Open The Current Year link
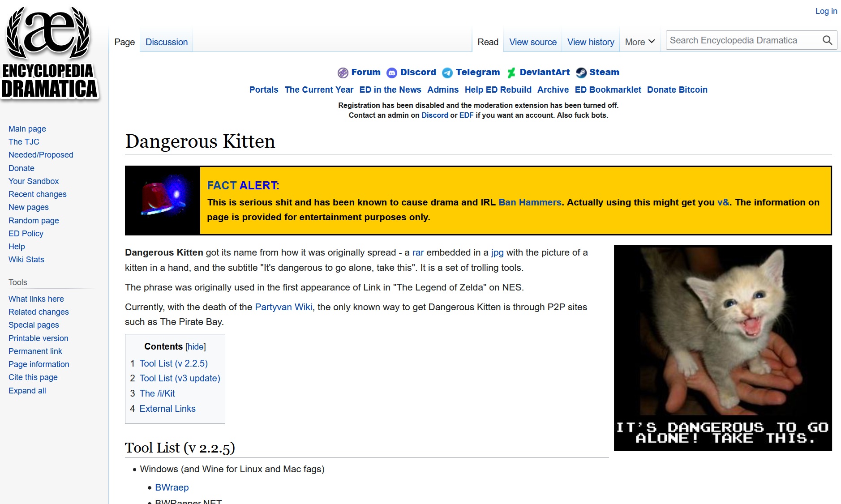This screenshot has height=504, width=841. [x=319, y=90]
